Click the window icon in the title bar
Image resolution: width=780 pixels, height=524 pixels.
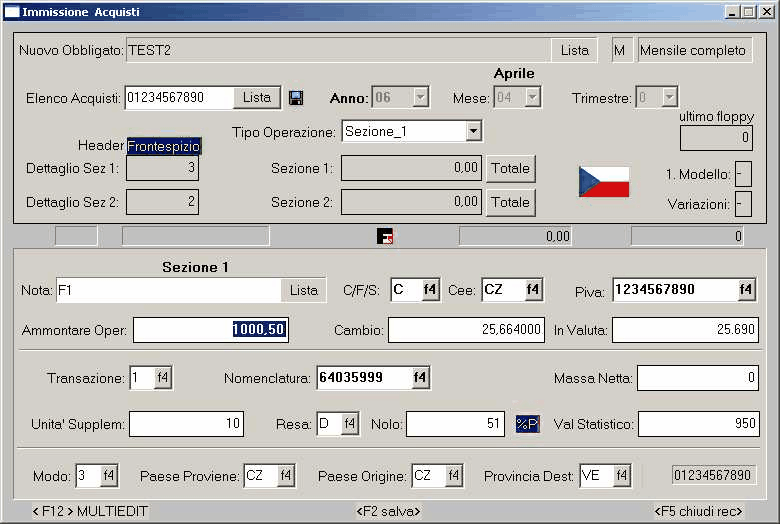click(12, 12)
